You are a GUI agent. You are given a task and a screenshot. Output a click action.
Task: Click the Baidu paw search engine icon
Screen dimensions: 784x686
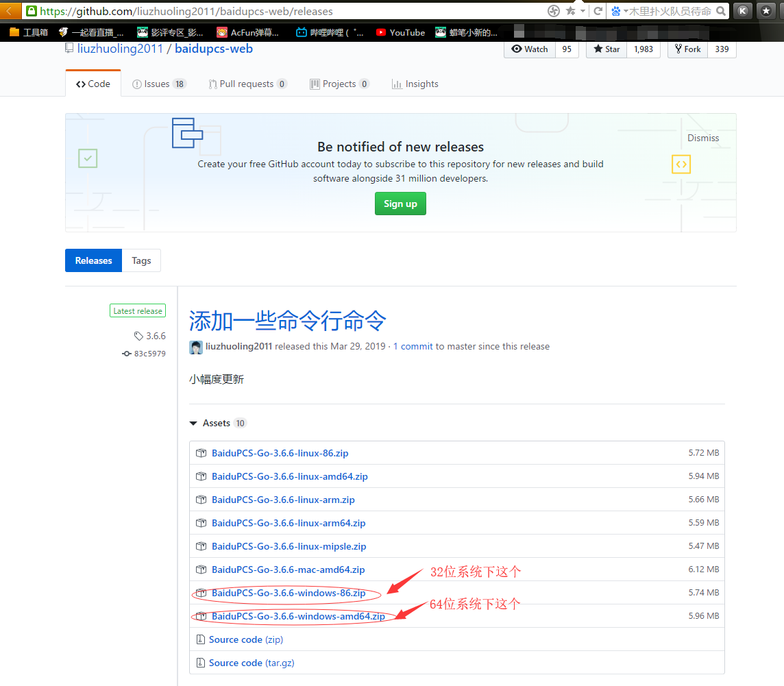(615, 11)
